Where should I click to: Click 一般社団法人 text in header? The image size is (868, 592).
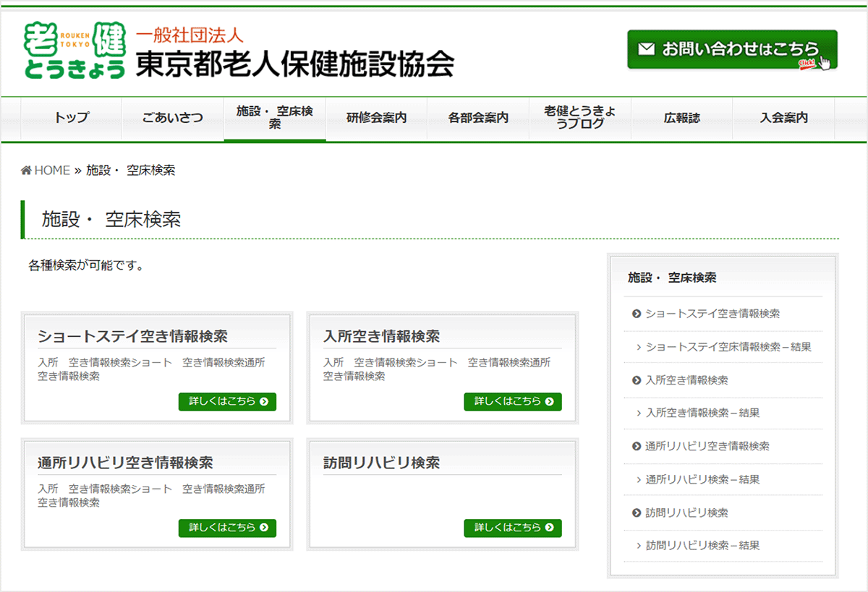(x=190, y=35)
